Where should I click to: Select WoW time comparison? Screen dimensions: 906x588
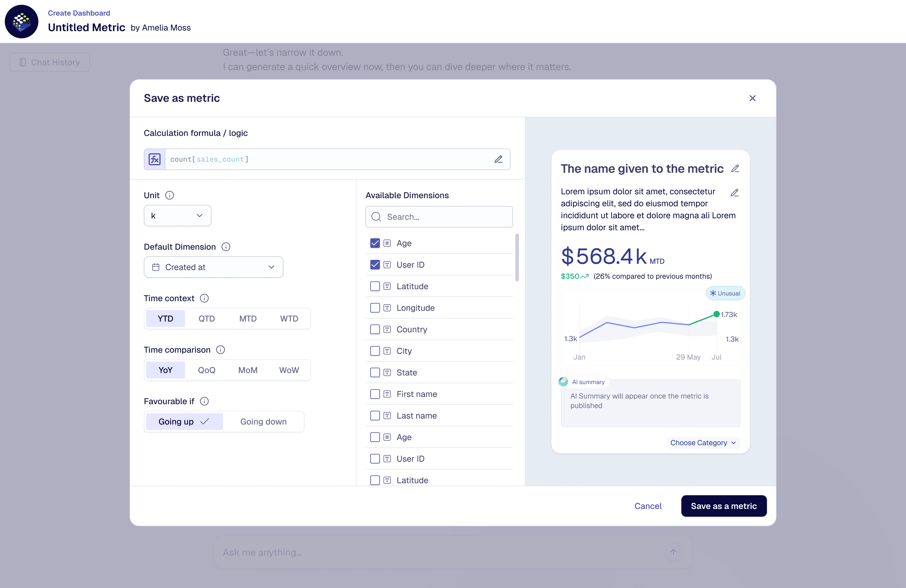tap(289, 370)
